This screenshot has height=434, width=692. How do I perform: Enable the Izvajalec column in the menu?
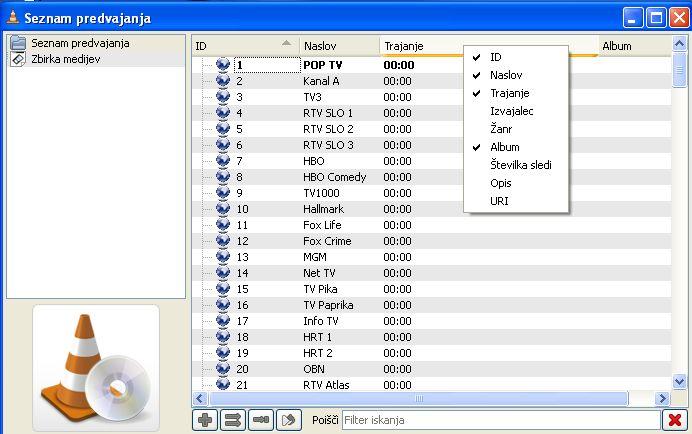click(x=511, y=111)
